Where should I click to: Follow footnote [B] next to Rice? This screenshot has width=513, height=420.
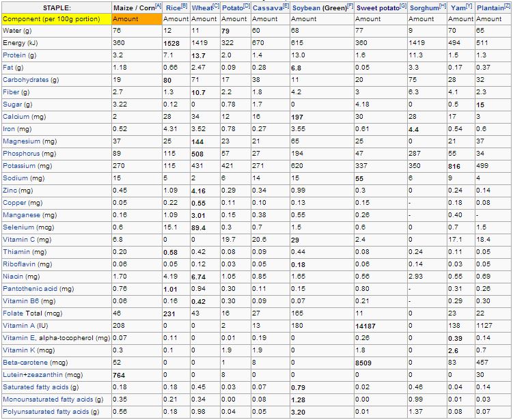[x=184, y=6]
